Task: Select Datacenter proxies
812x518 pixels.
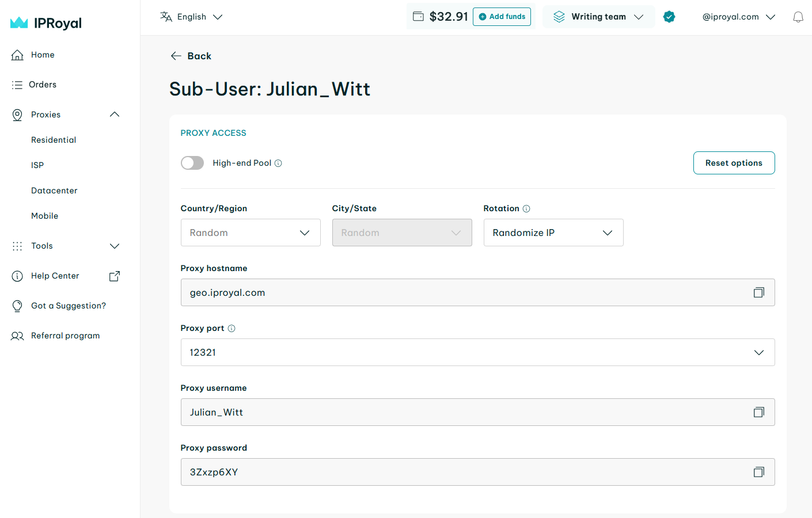Action: click(x=54, y=191)
